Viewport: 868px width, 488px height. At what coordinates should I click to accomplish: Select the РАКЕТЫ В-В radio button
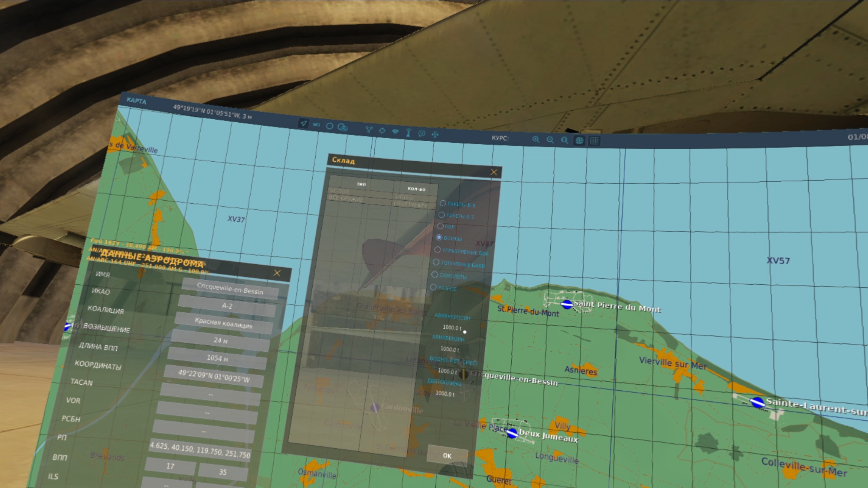[x=443, y=203]
